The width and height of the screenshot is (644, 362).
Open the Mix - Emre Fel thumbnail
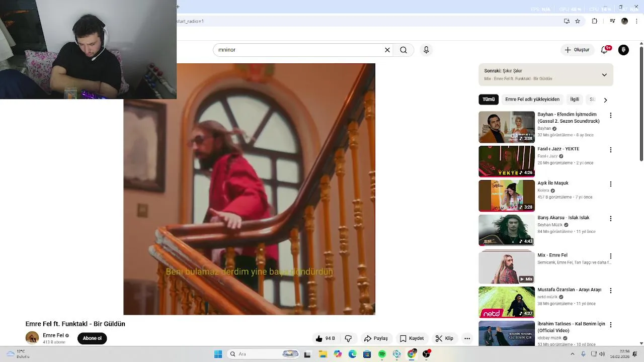pos(507,267)
